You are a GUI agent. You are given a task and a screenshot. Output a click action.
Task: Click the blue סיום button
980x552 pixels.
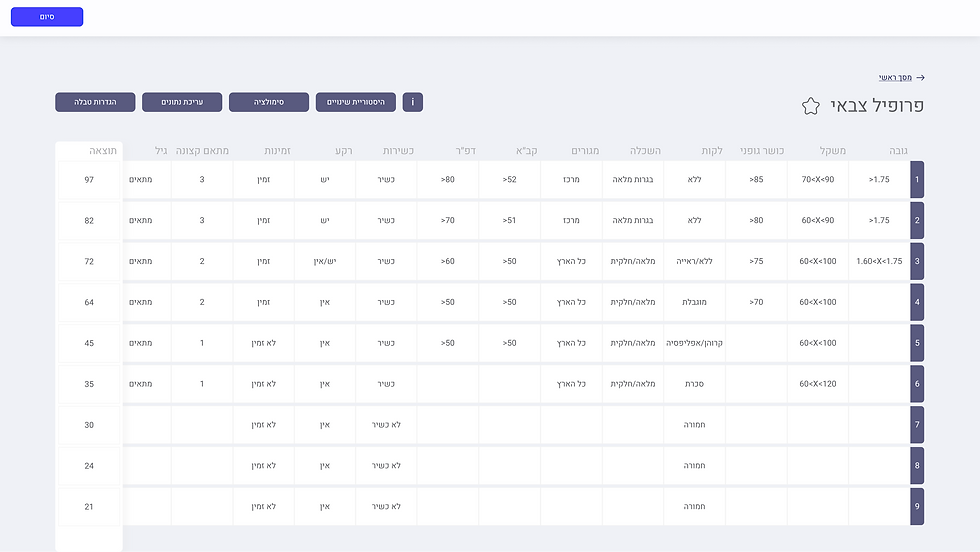[x=47, y=17]
